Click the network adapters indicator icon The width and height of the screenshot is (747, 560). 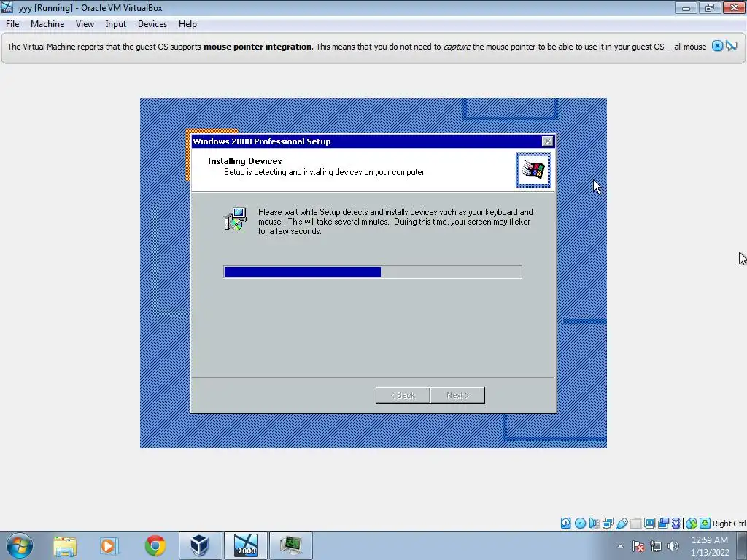pyautogui.click(x=608, y=524)
